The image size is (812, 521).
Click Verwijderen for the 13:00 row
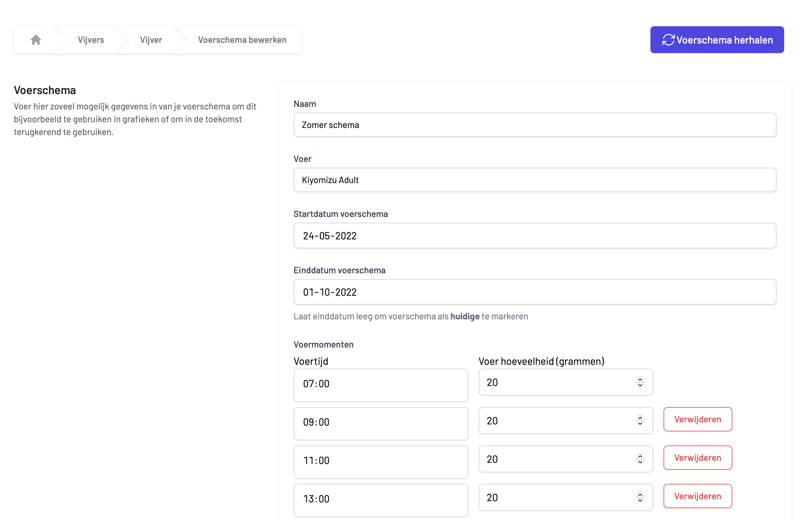[697, 496]
